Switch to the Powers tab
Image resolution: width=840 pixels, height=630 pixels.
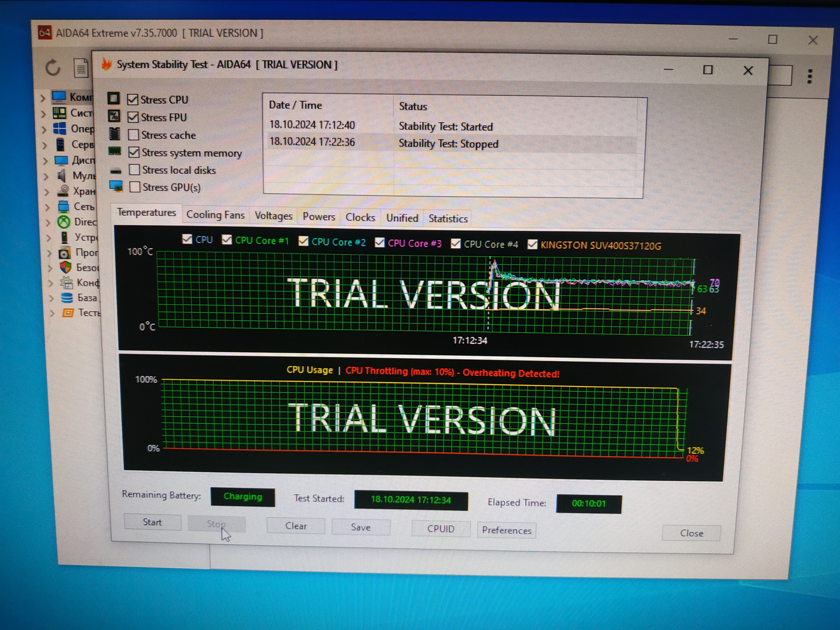point(319,217)
